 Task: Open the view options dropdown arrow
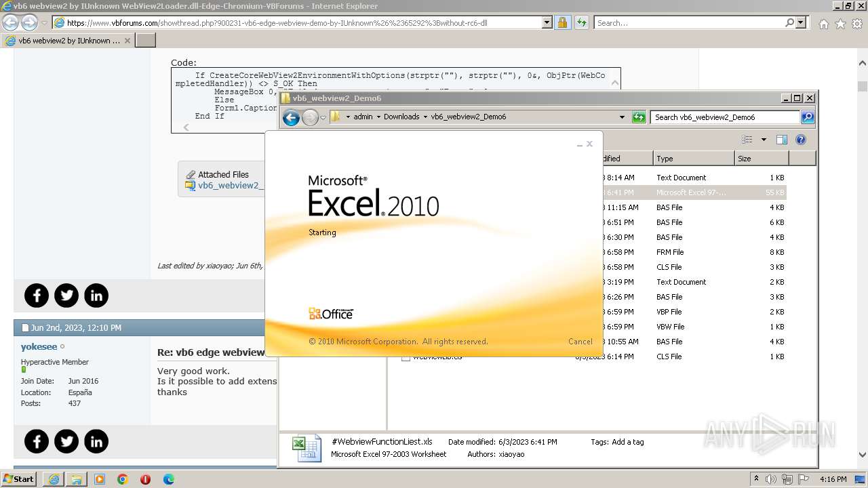tap(764, 140)
